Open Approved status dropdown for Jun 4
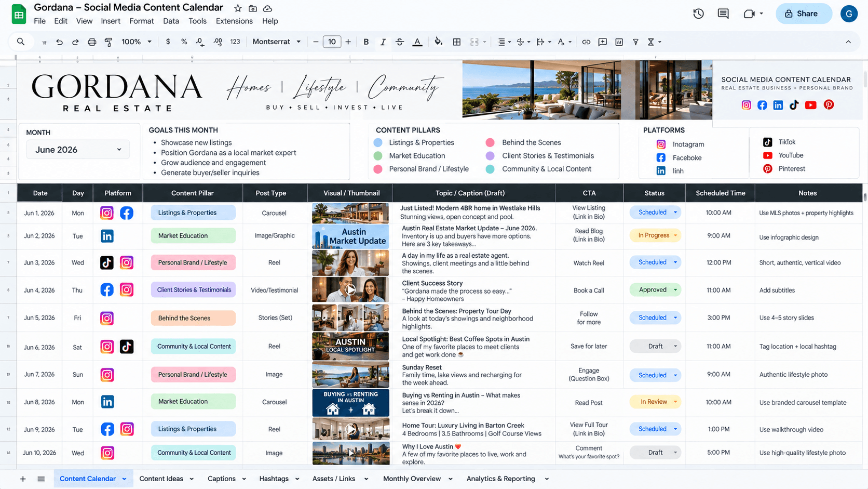 (x=655, y=290)
